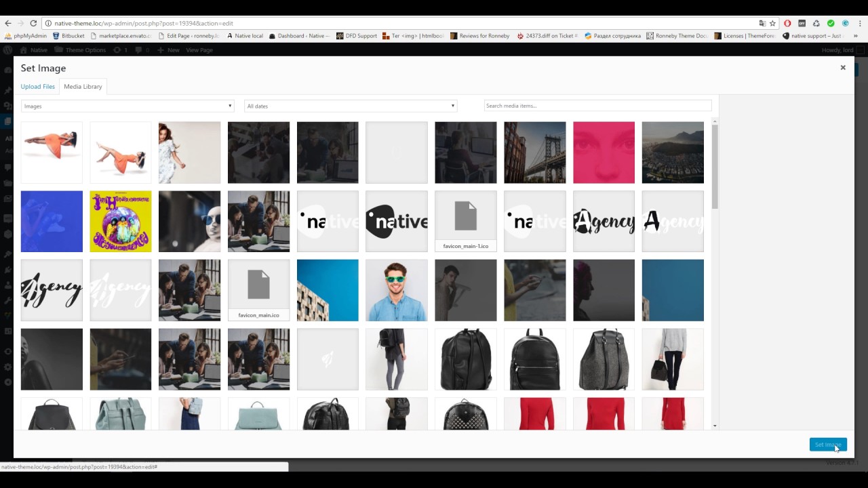Screen dimensions: 868x488
Task: Select the man with green sunglasses photo
Action: [x=397, y=290]
